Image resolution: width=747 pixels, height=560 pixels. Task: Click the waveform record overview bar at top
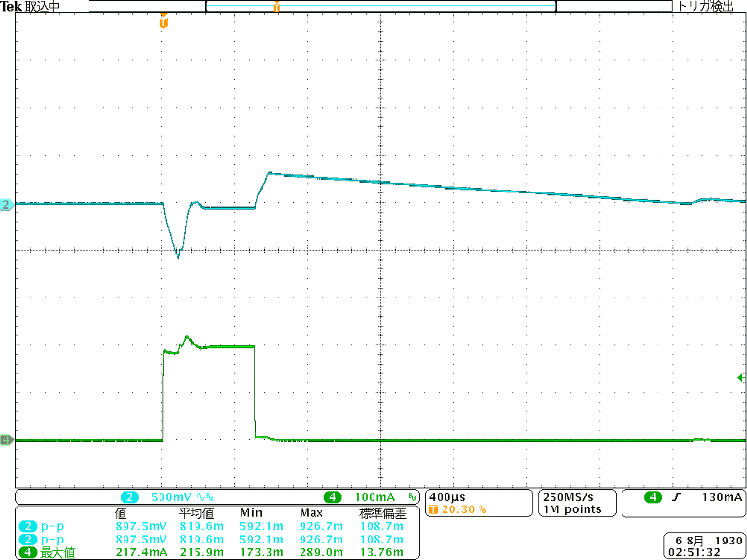click(x=380, y=6)
